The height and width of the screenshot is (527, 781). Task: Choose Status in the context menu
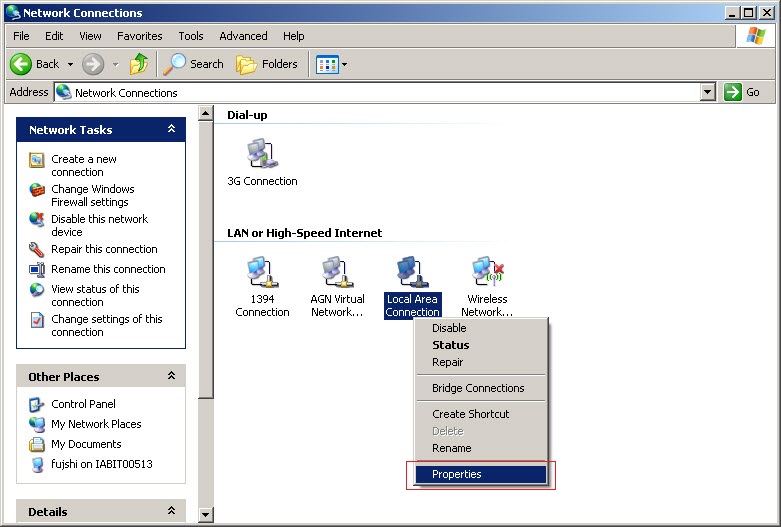click(481, 345)
